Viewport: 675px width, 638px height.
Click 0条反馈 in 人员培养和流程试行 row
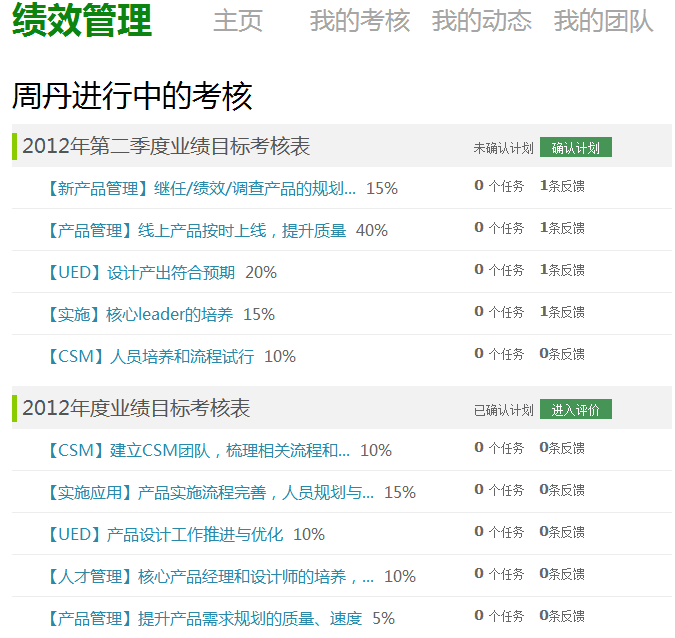click(x=562, y=354)
